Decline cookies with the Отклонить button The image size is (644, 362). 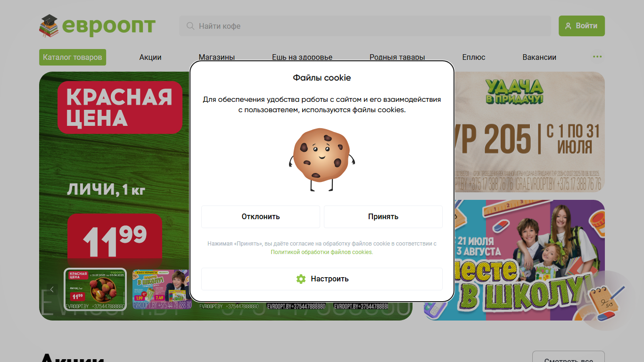point(261,217)
